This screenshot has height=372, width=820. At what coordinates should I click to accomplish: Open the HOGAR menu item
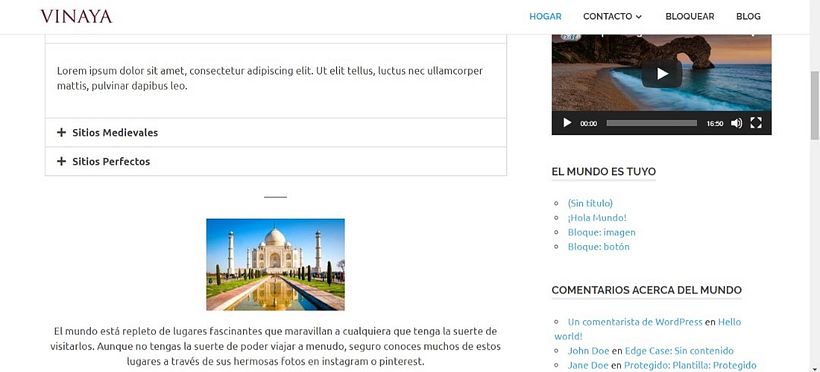click(x=545, y=17)
